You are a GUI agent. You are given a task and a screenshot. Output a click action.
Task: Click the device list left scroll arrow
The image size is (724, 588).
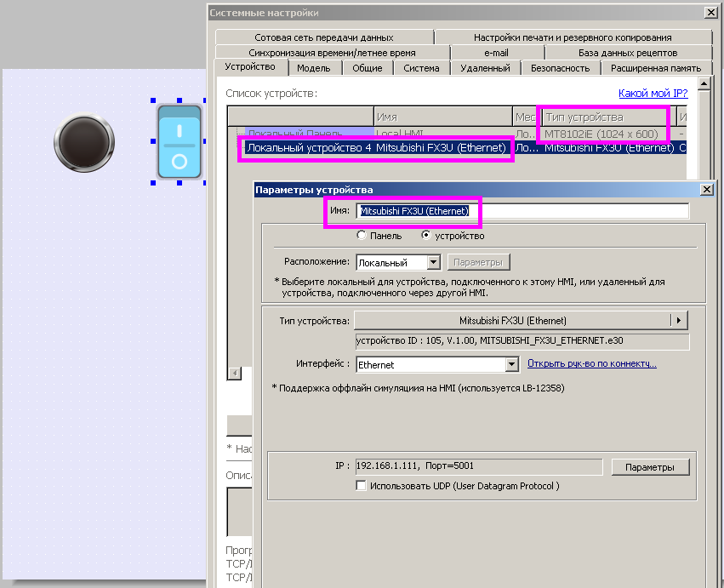(x=235, y=373)
